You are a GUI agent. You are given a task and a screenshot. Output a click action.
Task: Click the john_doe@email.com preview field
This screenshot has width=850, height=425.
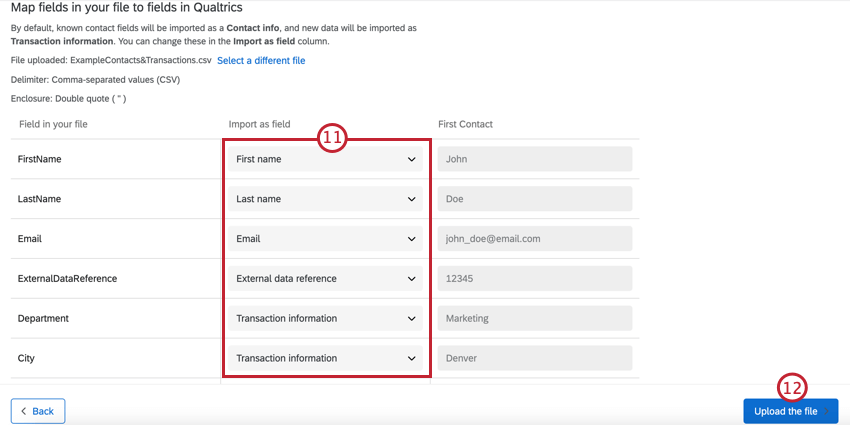tap(535, 239)
